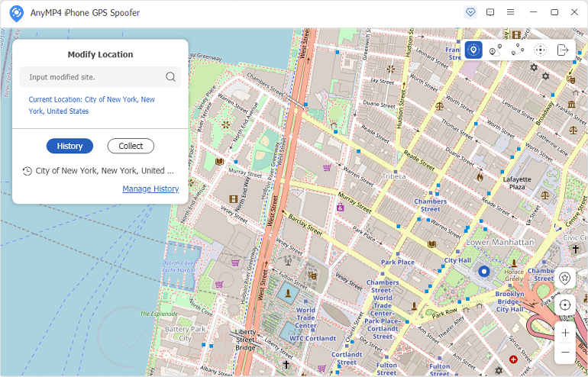This screenshot has width=588, height=377.
Task: Click the WTC Cortlandt station label
Action: pyautogui.click(x=313, y=338)
